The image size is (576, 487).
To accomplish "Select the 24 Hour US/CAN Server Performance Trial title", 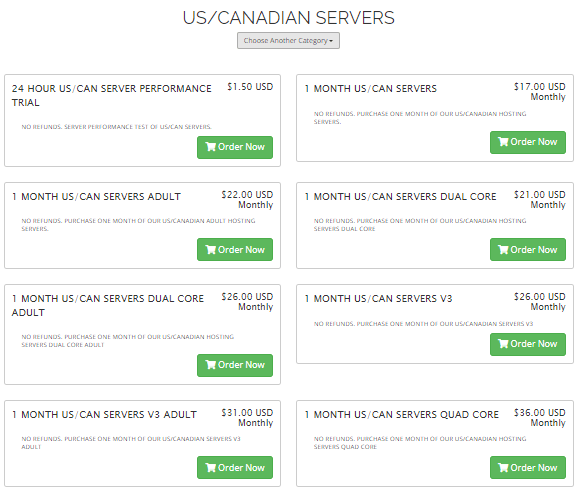I will coord(112,95).
